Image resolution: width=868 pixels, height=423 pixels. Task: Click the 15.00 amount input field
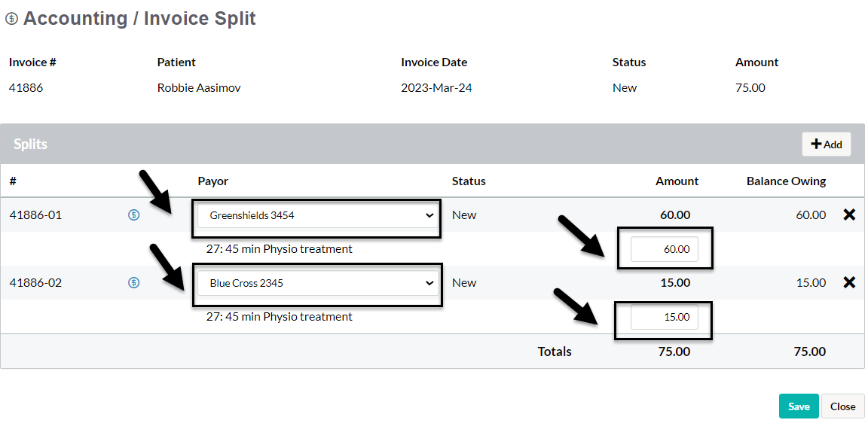tap(664, 317)
